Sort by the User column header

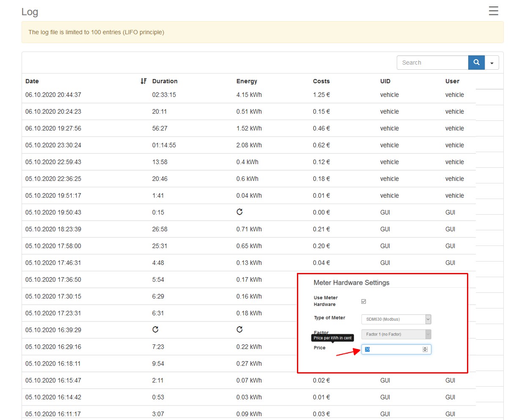point(452,81)
